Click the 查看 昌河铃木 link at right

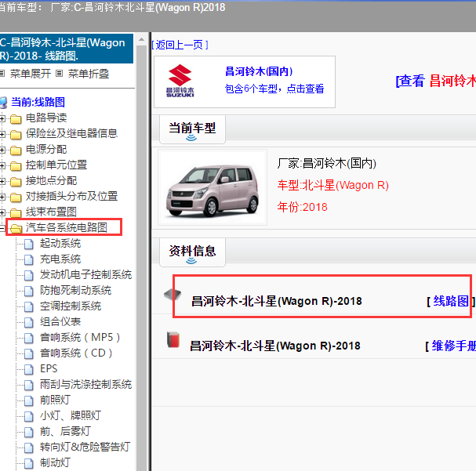coord(436,81)
